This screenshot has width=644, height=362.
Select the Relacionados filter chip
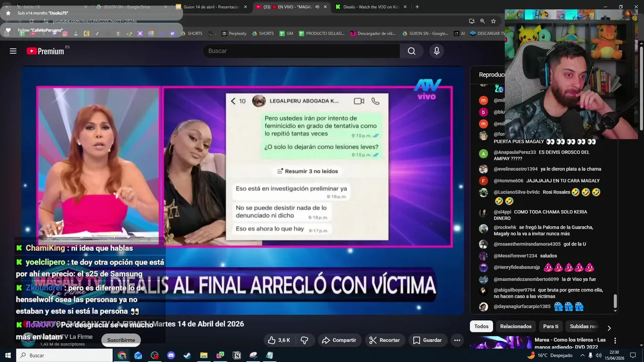pyautogui.click(x=516, y=326)
